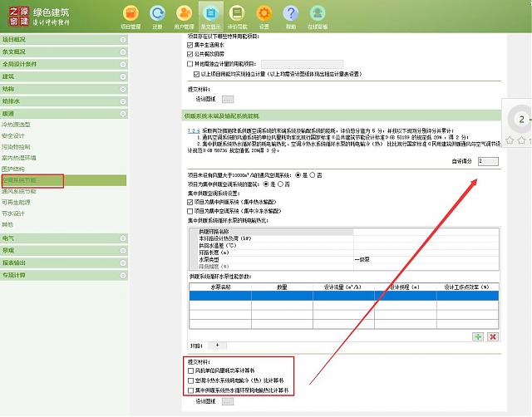Viewport: 532px width, 417px height.
Task: Select the highlighted blue pump table row
Action: tap(343, 296)
